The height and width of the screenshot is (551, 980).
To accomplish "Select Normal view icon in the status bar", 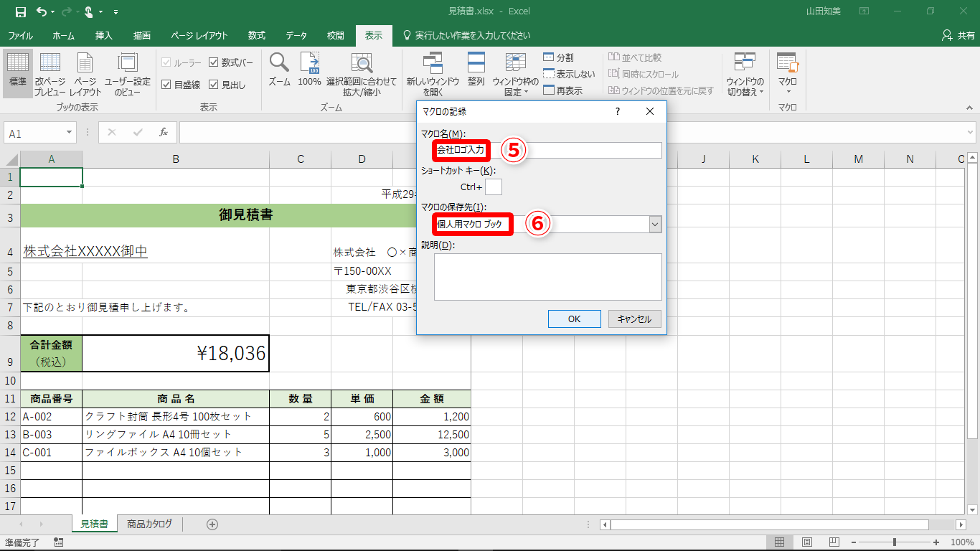I will pos(780,542).
